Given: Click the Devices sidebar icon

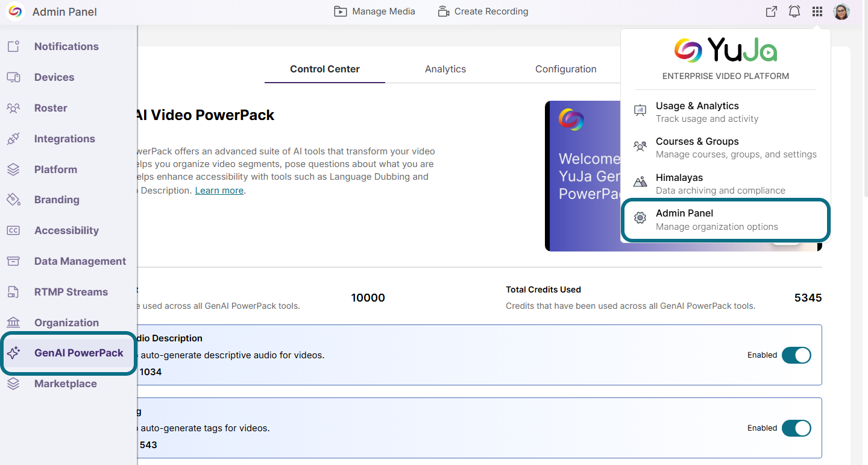Looking at the screenshot, I should click(x=13, y=77).
